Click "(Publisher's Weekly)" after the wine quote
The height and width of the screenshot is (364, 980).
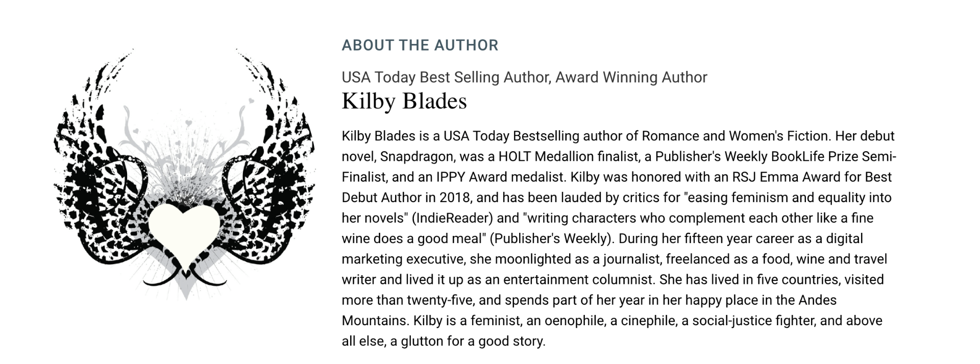point(551,238)
